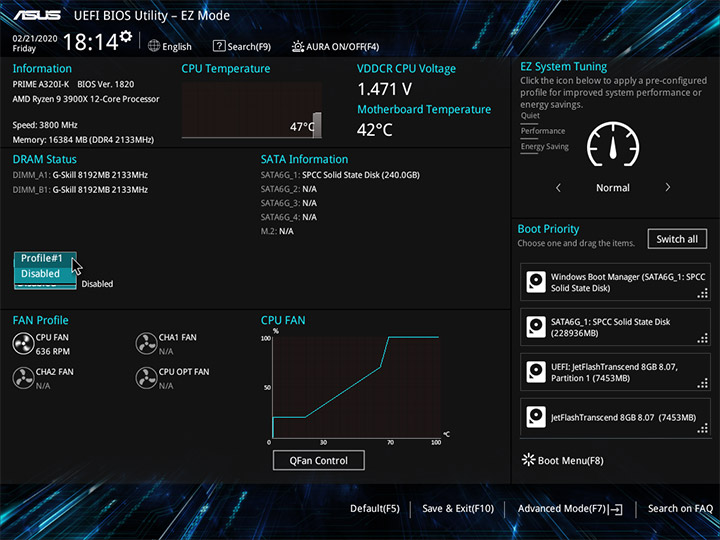Select UEFI: JetFlashTranscend 8GB Partition 1 entry
The image size is (720, 540).
[615, 372]
